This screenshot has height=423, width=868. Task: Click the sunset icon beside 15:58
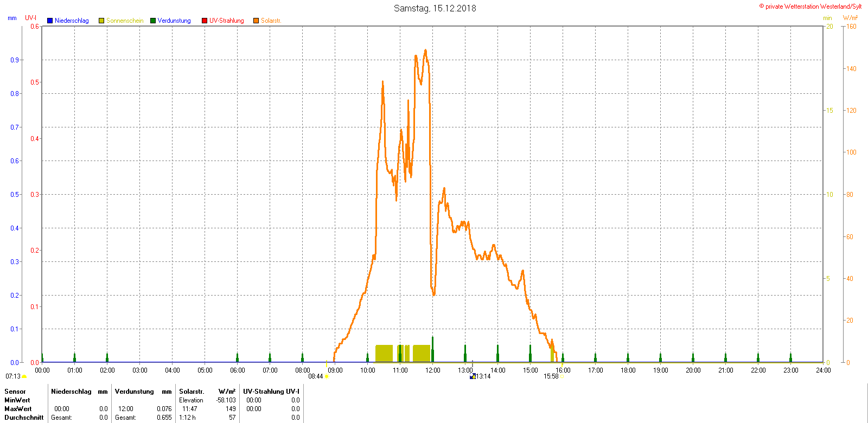[x=561, y=376]
